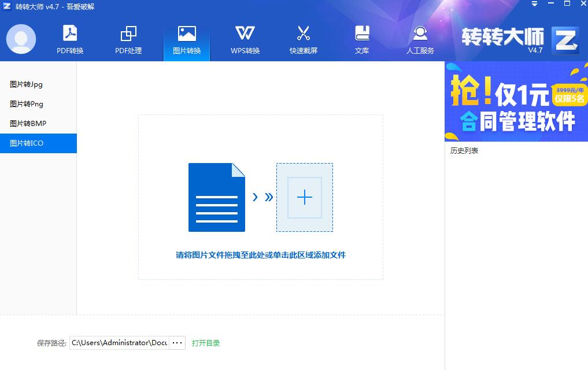
Task: Click the contract software ad banner
Action: point(516,101)
